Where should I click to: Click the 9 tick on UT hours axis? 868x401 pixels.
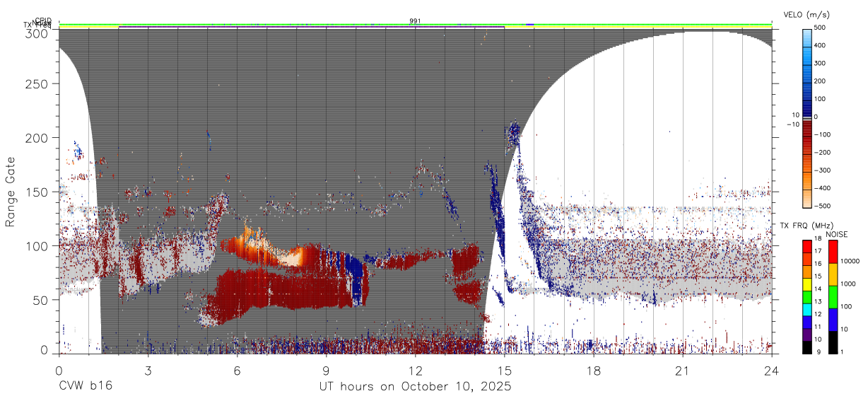pyautogui.click(x=326, y=371)
